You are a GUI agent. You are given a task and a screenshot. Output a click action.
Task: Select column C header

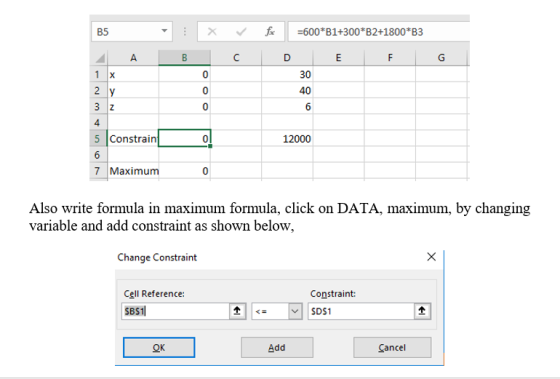tap(236, 58)
